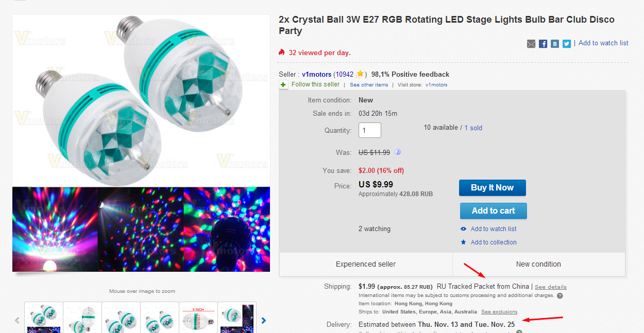Add the disco bulbs to cart
The height and width of the screenshot is (333, 644).
click(493, 211)
